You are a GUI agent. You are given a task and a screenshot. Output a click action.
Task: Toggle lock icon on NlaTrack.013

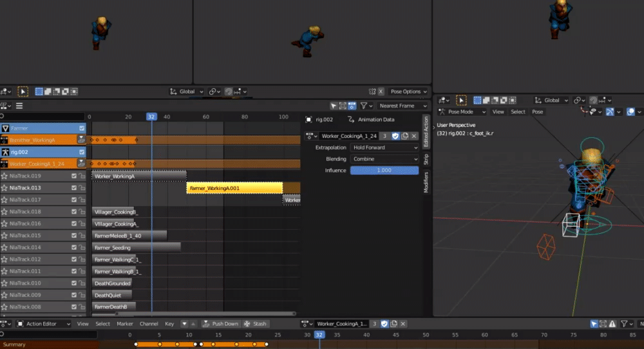pos(82,188)
